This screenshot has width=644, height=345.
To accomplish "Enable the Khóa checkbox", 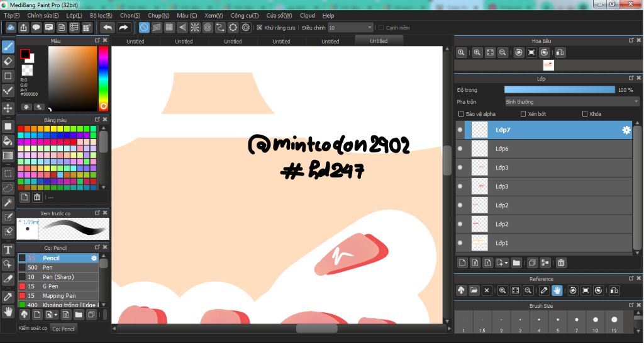I will tap(585, 114).
